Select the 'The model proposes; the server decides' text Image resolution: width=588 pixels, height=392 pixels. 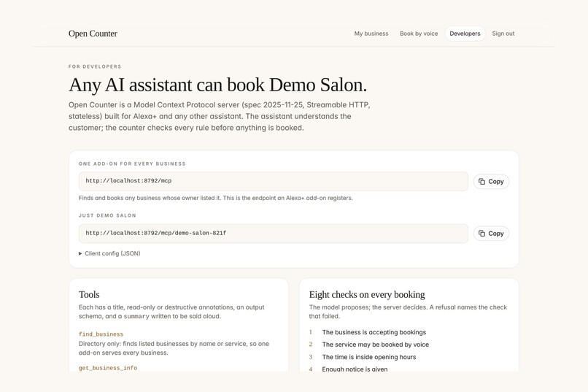408,312
